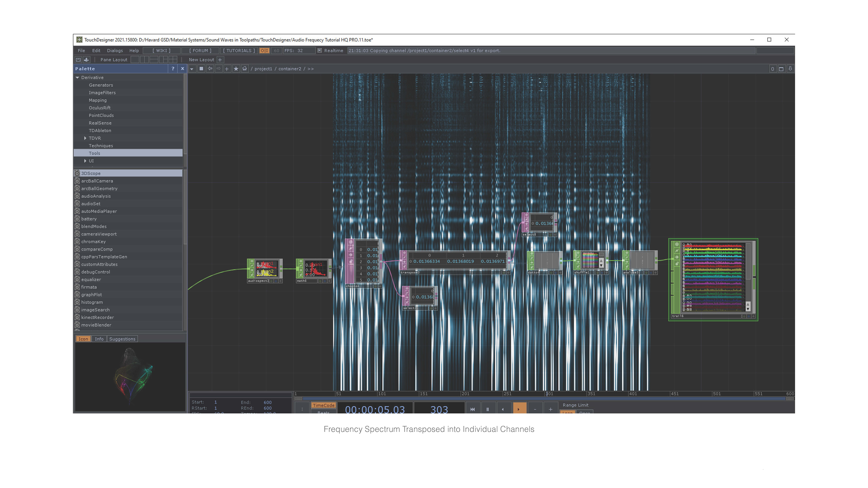The width and height of the screenshot is (868, 488).
Task: Expand the TDVR folder
Action: click(x=85, y=138)
